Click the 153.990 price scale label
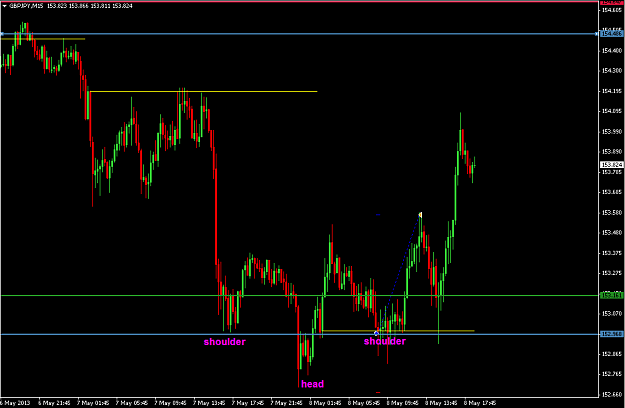This screenshot has width=625, height=408. tap(611, 131)
